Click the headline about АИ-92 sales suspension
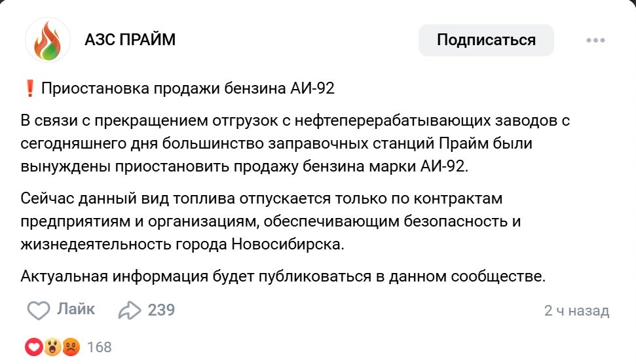The image size is (636, 364). pyautogui.click(x=188, y=88)
